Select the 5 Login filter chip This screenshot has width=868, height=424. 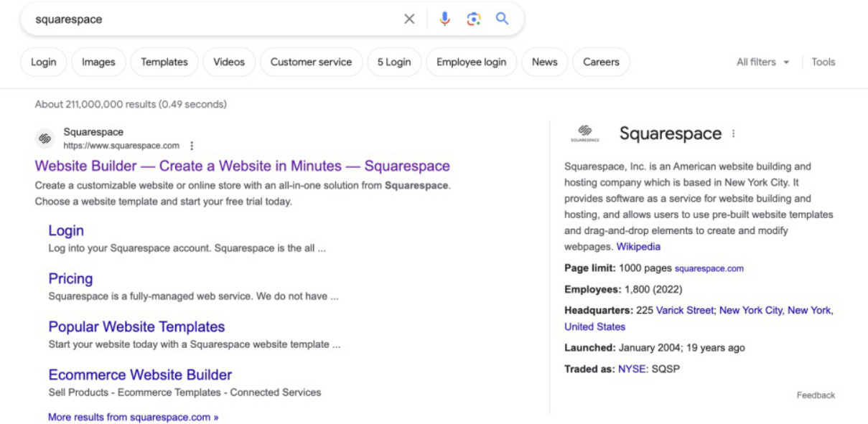(394, 62)
